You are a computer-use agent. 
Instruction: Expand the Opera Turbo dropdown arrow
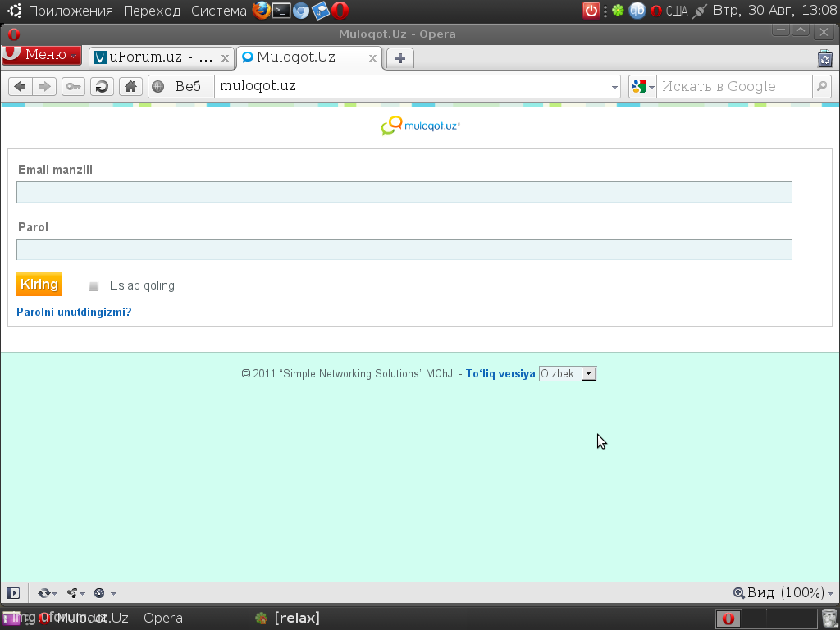[113, 594]
